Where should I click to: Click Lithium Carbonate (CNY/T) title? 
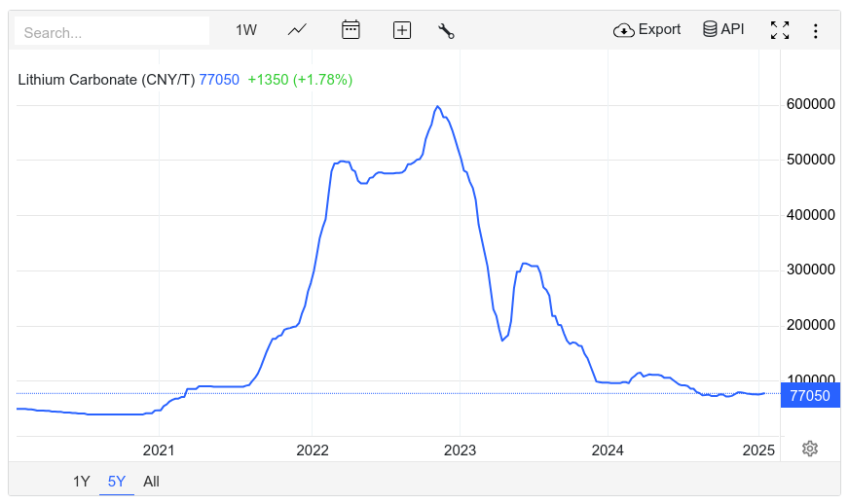coord(106,80)
